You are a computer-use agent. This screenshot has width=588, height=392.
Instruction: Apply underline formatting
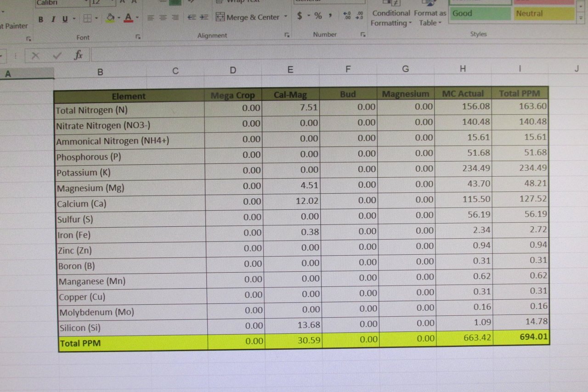[x=64, y=19]
